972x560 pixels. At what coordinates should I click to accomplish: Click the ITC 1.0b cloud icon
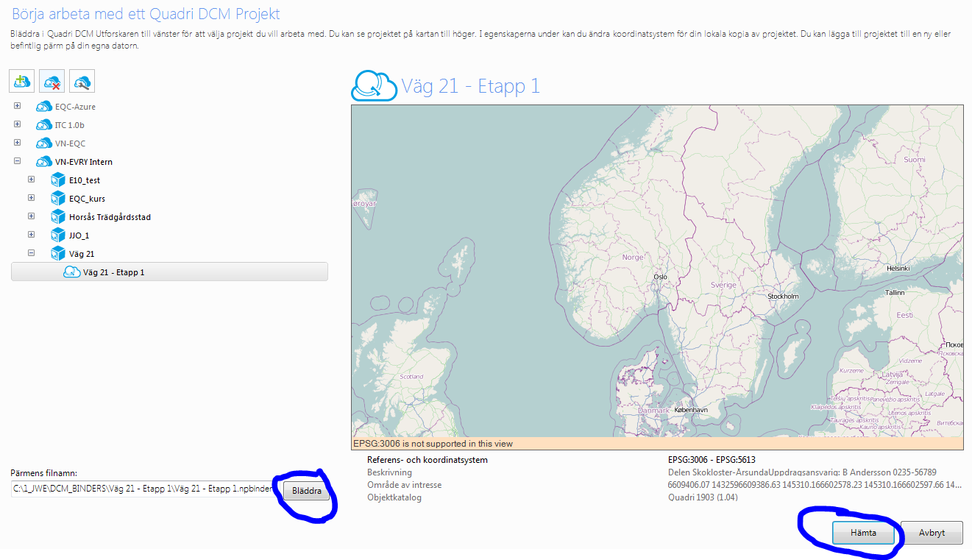[43, 125]
